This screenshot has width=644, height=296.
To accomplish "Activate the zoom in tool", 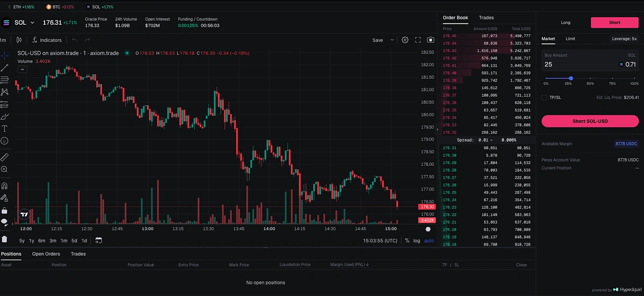I will coord(4,169).
